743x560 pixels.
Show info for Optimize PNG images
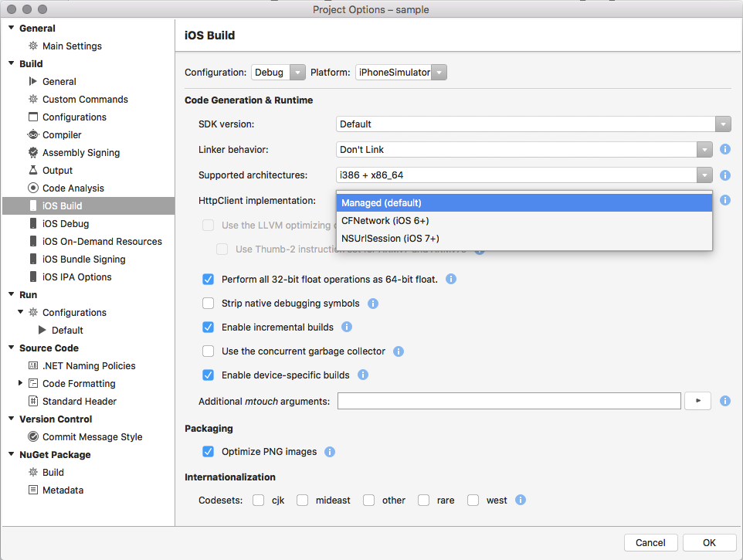pyautogui.click(x=330, y=452)
